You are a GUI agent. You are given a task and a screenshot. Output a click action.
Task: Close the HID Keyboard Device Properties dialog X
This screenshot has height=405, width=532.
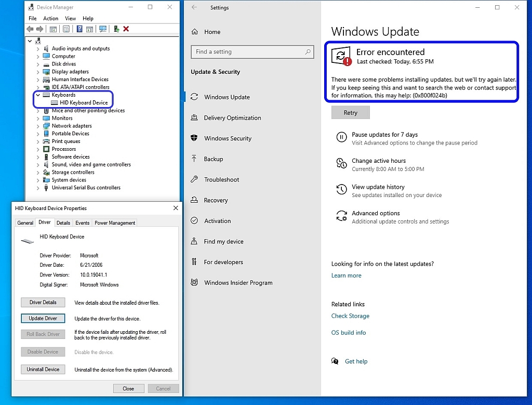pyautogui.click(x=176, y=208)
